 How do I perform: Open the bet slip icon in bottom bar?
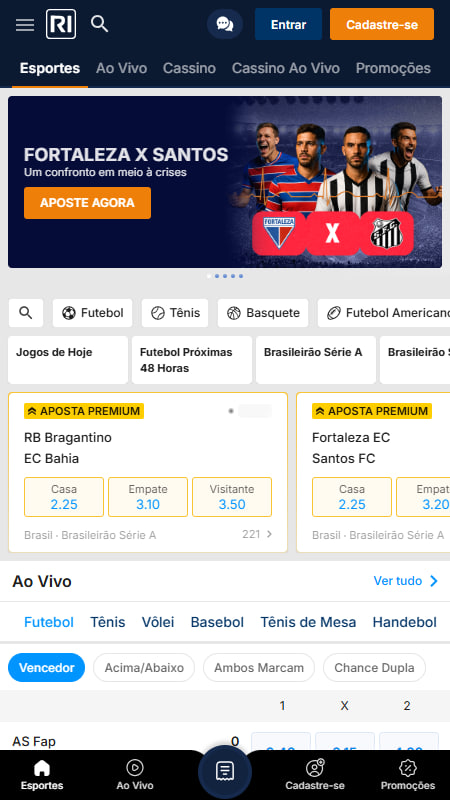[224, 771]
